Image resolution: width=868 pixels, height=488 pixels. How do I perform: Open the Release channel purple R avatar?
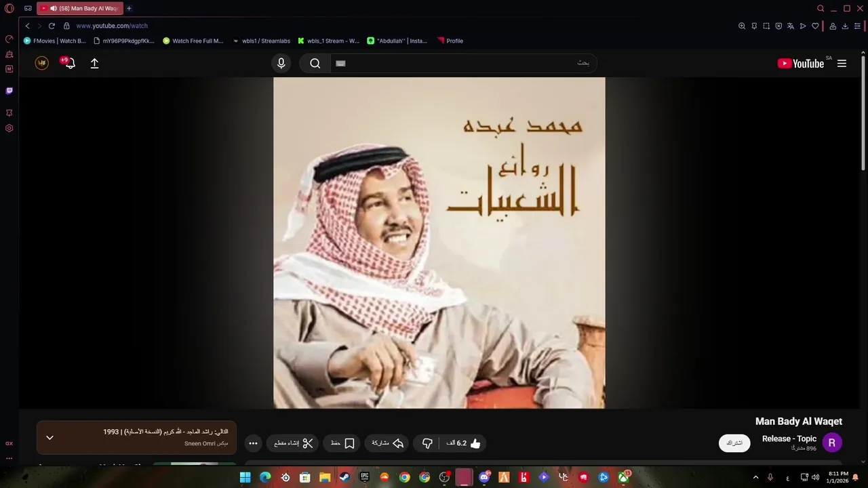click(x=832, y=443)
